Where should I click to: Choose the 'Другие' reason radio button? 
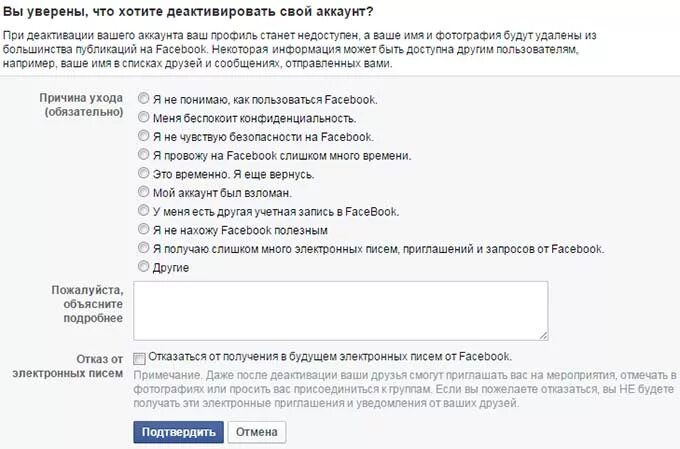point(143,266)
